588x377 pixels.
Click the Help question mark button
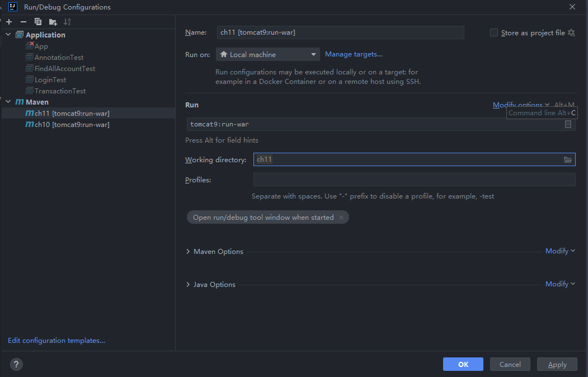click(16, 364)
